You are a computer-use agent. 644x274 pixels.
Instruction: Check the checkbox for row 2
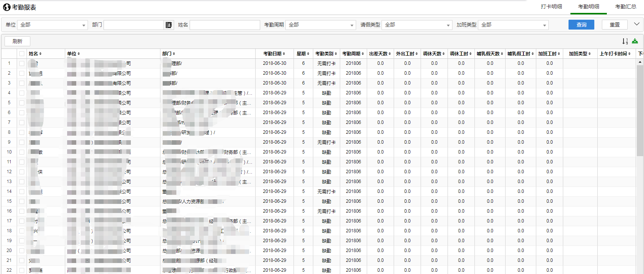point(22,73)
